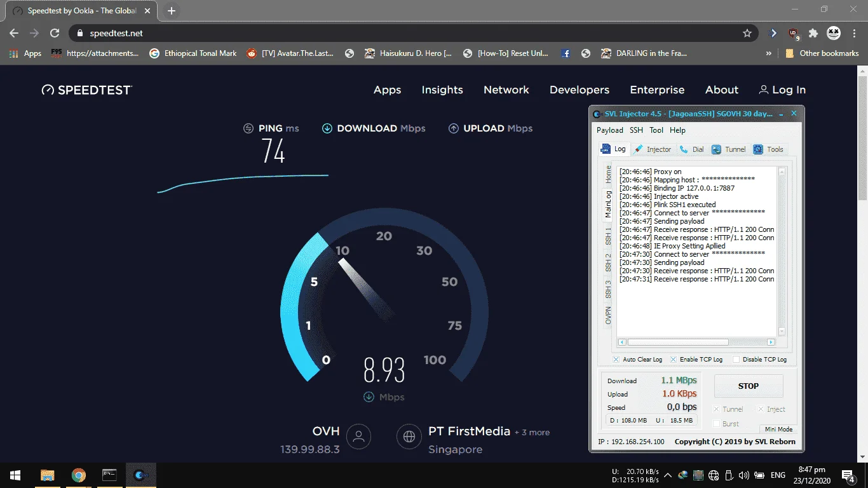The image size is (868, 488).
Task: Open the Help menu in SVL Injector
Action: [677, 130]
